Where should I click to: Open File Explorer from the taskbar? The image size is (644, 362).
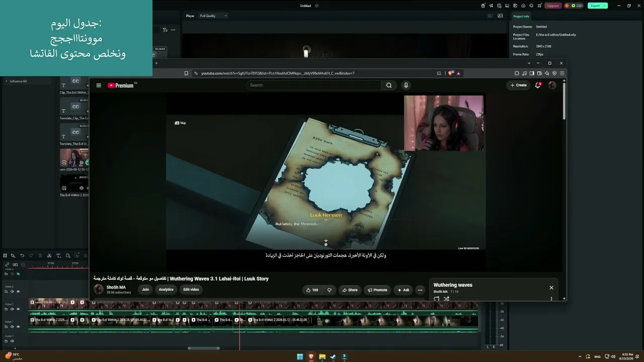coord(322,357)
